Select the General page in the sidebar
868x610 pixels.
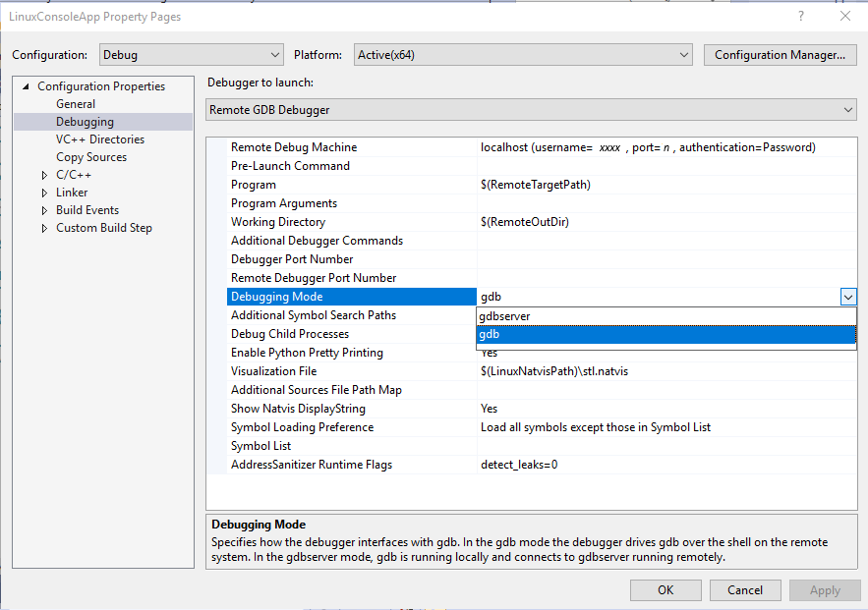click(x=76, y=103)
